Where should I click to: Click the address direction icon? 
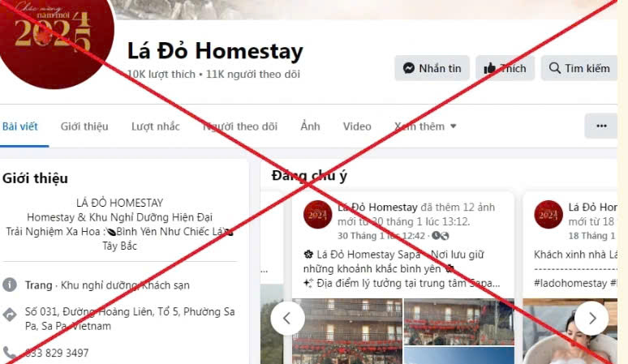(x=10, y=315)
